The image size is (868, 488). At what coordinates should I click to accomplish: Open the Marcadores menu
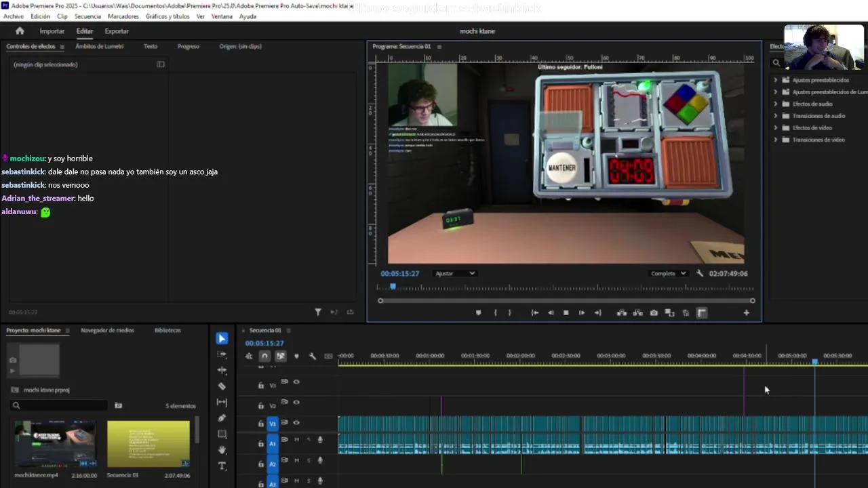(123, 16)
